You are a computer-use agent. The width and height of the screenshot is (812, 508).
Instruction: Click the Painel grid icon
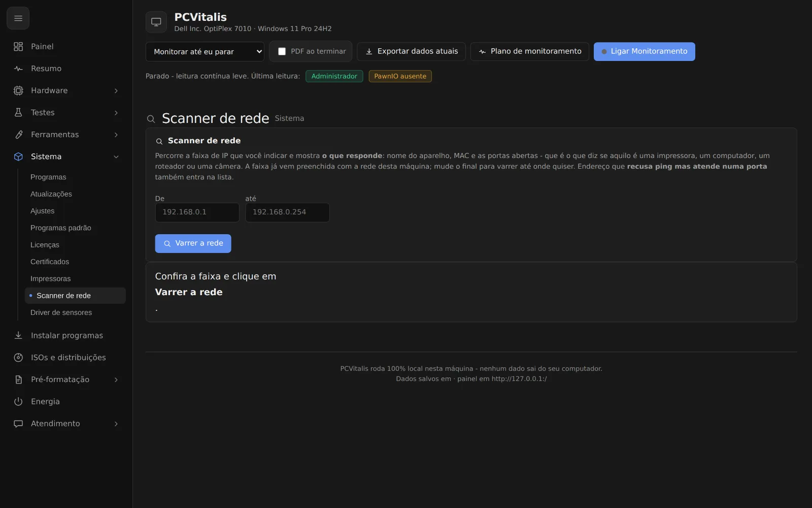pyautogui.click(x=18, y=47)
